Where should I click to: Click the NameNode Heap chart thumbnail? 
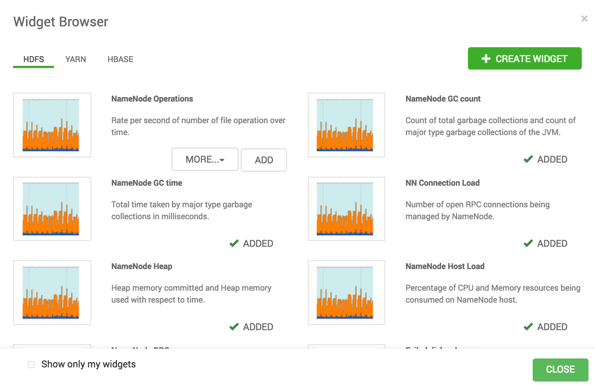click(x=52, y=292)
